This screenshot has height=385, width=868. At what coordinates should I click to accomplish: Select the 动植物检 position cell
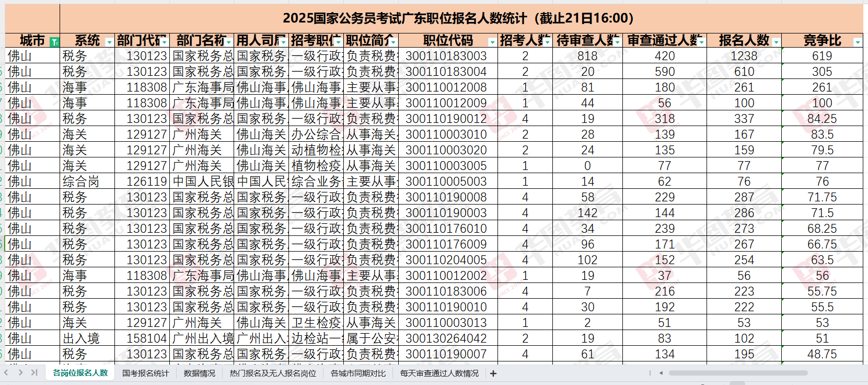click(316, 150)
